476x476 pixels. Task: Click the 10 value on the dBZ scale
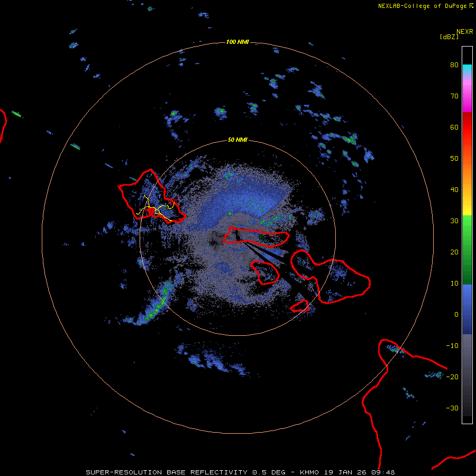point(454,283)
